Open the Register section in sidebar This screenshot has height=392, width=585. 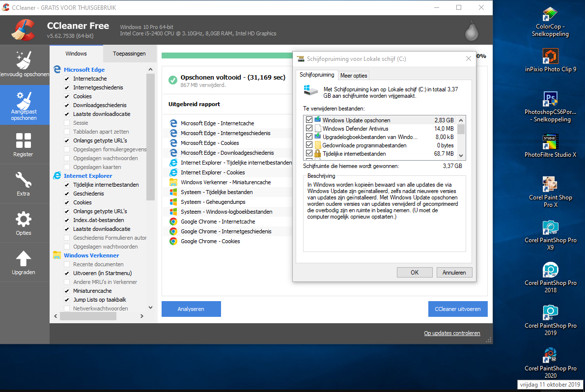pyautogui.click(x=24, y=144)
